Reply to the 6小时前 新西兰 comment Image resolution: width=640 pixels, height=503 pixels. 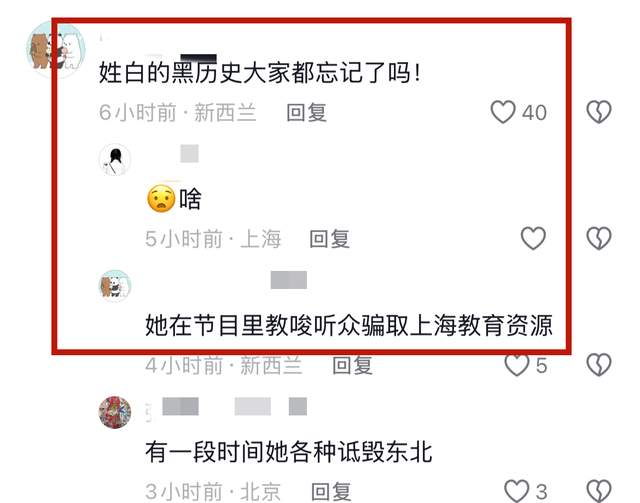307,112
